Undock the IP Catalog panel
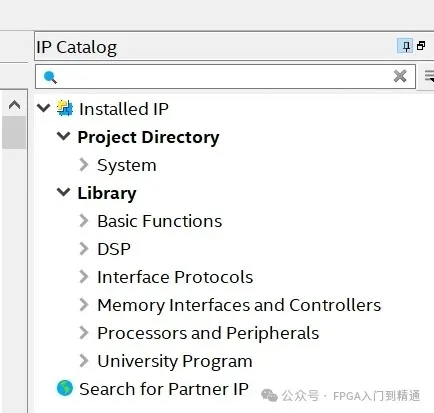The width and height of the screenshot is (434, 413). [x=421, y=46]
